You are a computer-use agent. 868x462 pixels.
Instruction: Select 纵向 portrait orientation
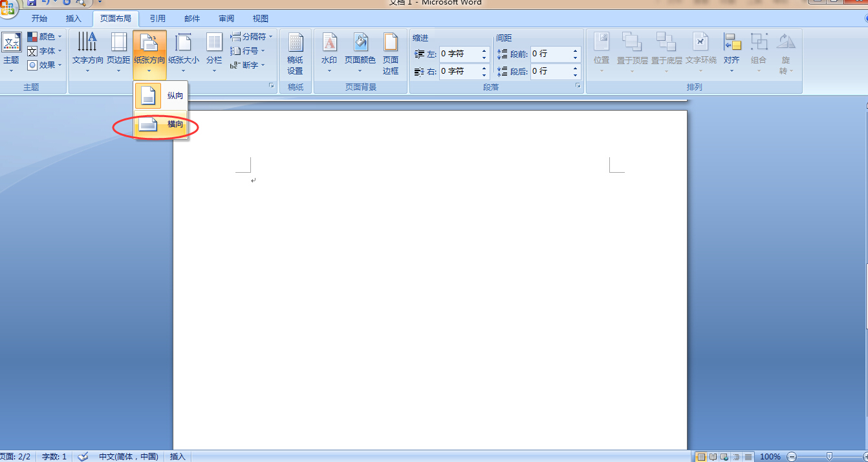point(161,96)
